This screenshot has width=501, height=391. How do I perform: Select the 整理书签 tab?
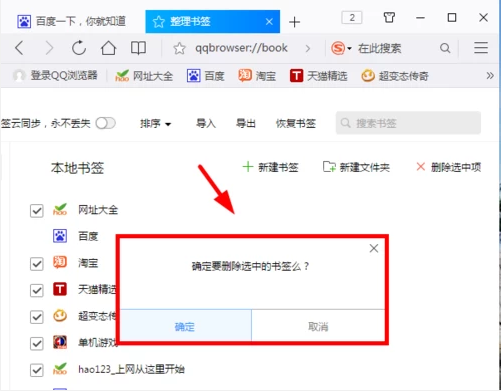213,21
